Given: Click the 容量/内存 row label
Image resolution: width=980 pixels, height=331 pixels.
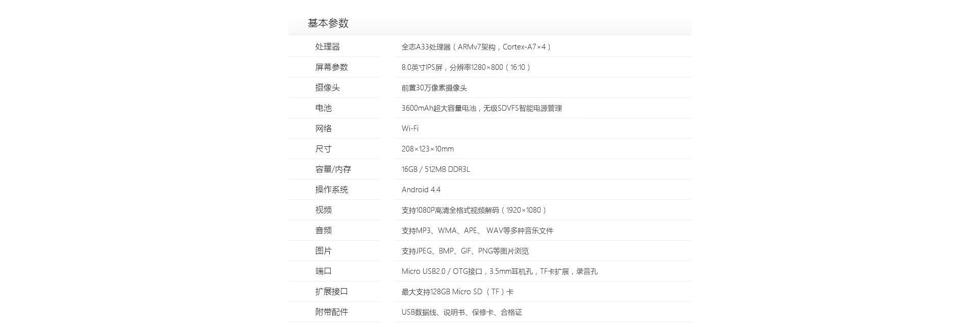Looking at the screenshot, I should (x=333, y=169).
